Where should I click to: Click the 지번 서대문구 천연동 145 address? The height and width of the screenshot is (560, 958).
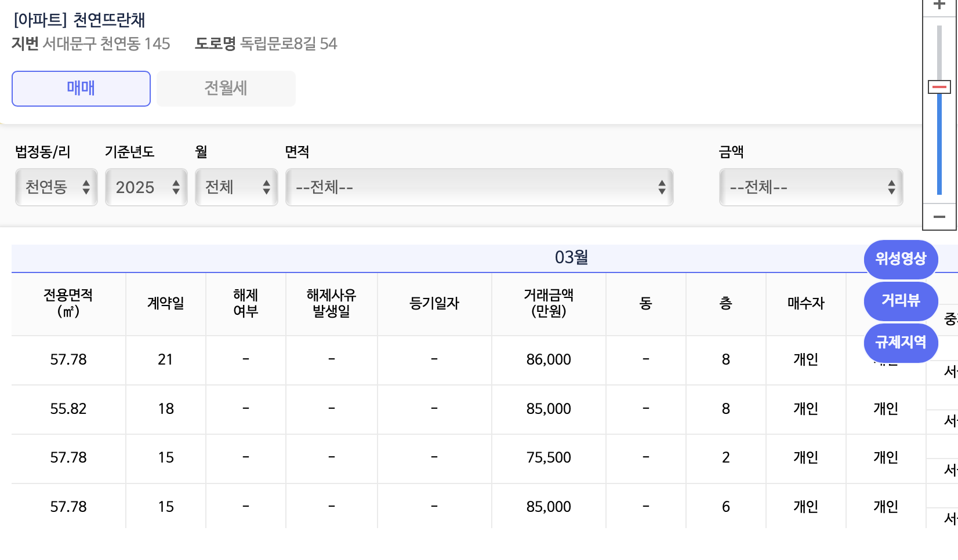click(91, 44)
